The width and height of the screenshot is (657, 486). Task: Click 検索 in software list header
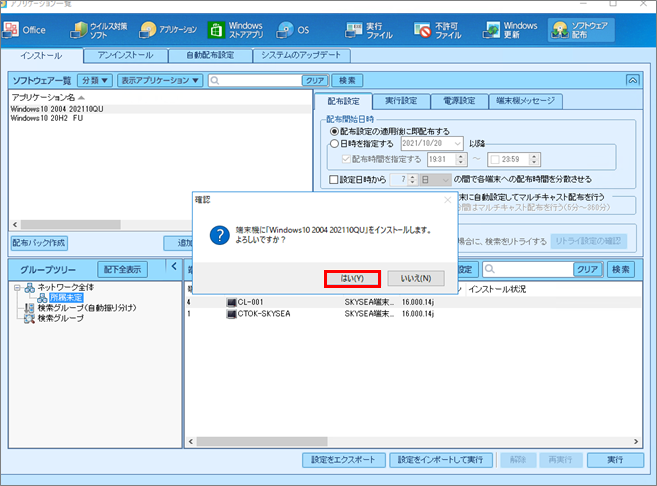click(x=347, y=80)
